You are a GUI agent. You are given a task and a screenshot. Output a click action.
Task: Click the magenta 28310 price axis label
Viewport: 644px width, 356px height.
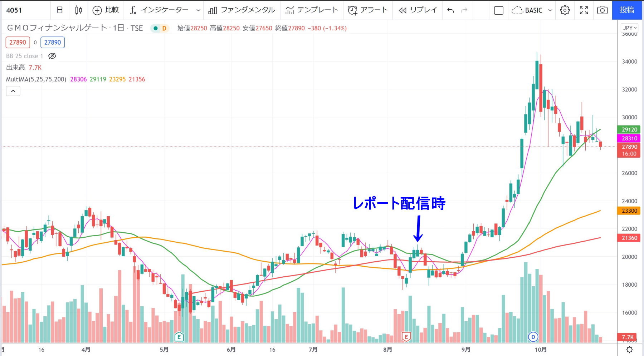pyautogui.click(x=629, y=138)
